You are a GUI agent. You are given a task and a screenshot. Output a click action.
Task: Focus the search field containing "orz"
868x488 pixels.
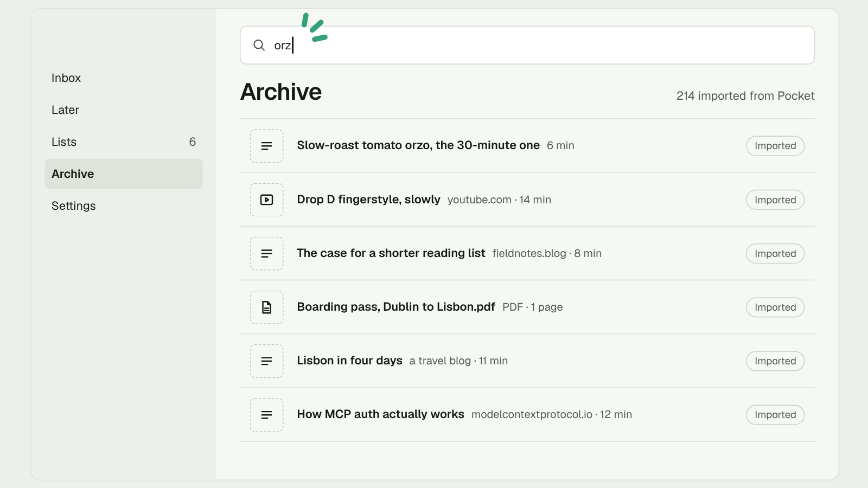tap(527, 45)
